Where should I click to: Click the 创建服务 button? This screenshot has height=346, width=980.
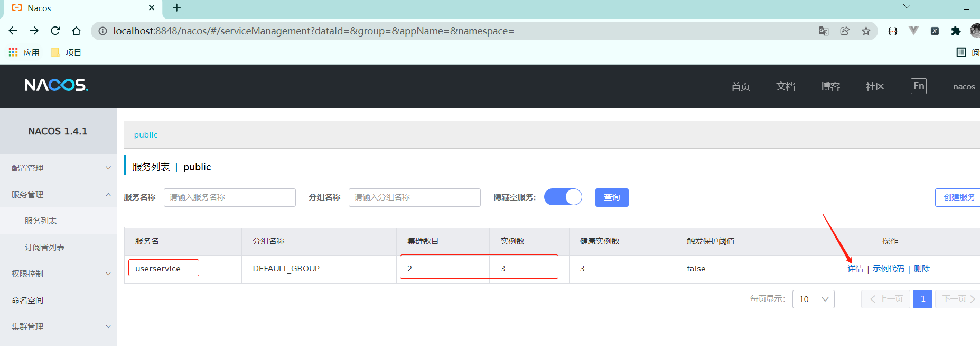[958, 197]
